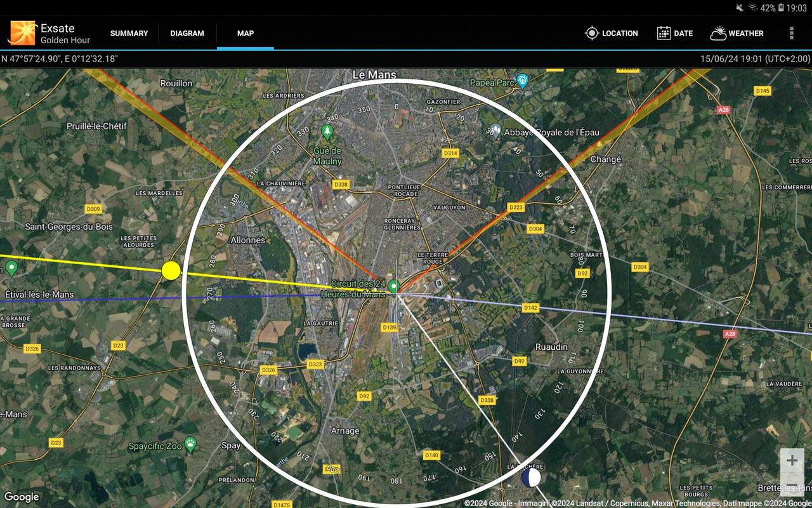Click the Ruaudin town label
Viewport: 812px width, 508px height.
552,347
